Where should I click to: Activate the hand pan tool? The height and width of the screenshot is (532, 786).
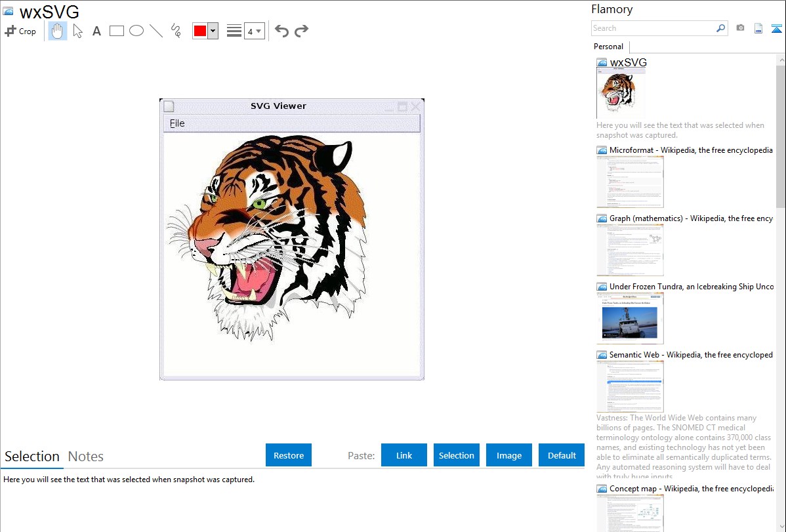click(x=58, y=31)
